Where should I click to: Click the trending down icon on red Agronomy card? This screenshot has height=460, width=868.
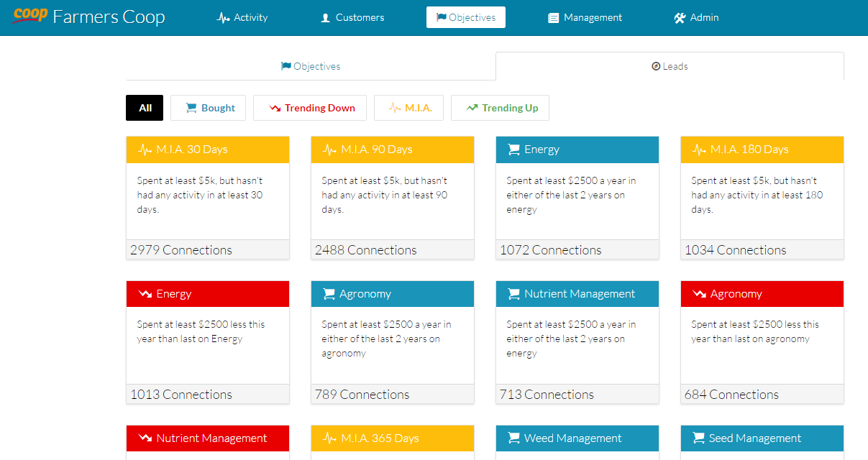tap(699, 294)
